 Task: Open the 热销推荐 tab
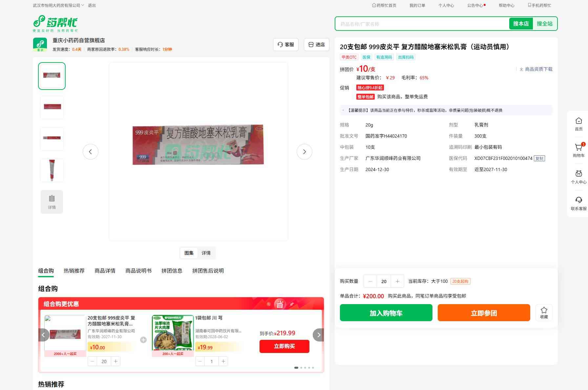[x=74, y=271]
